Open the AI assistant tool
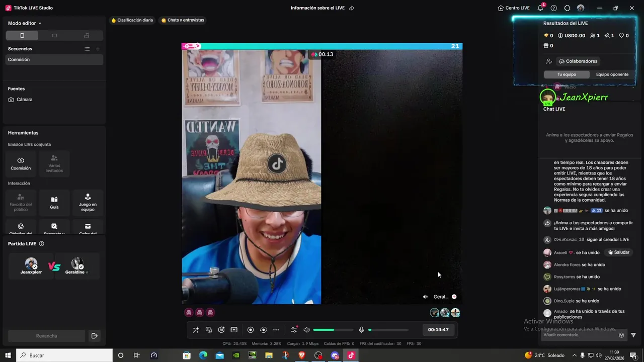 click(221, 330)
